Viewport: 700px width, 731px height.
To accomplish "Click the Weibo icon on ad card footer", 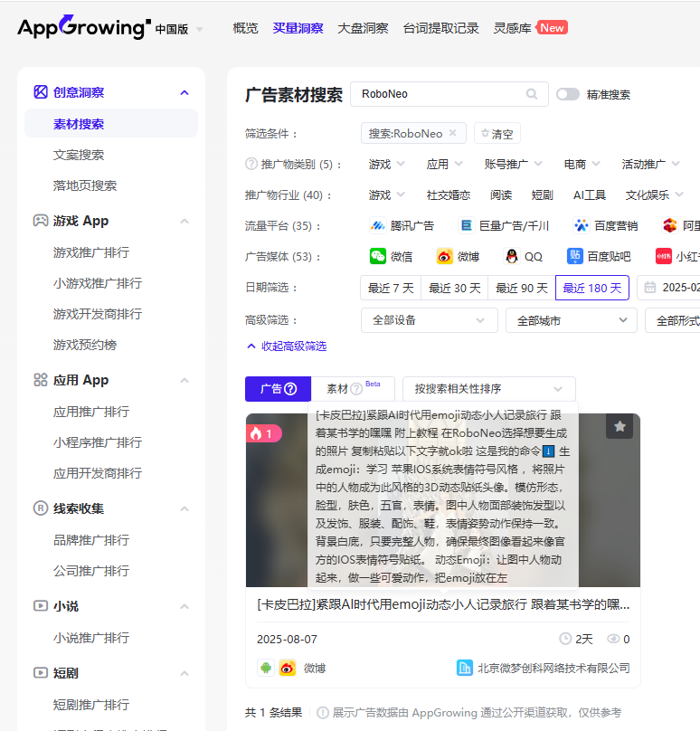I will [x=288, y=668].
